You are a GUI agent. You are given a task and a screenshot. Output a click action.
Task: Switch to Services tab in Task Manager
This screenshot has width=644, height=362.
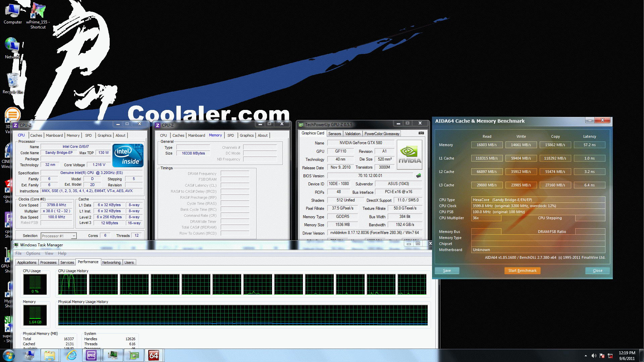(67, 262)
